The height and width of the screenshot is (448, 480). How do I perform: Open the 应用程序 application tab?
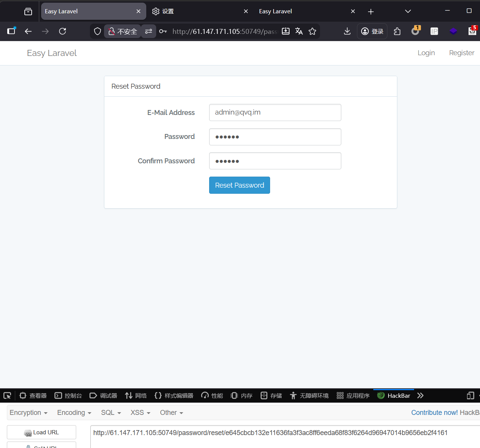[x=353, y=395]
